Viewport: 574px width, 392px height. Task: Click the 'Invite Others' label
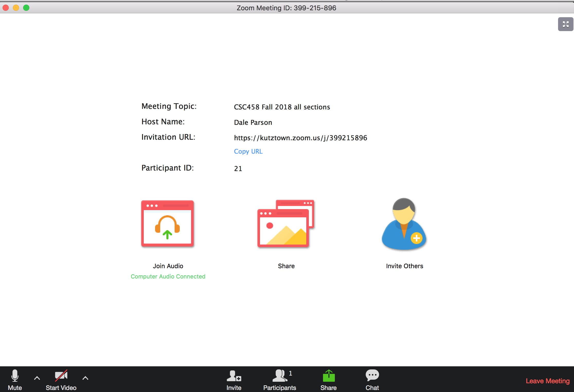[x=405, y=266]
